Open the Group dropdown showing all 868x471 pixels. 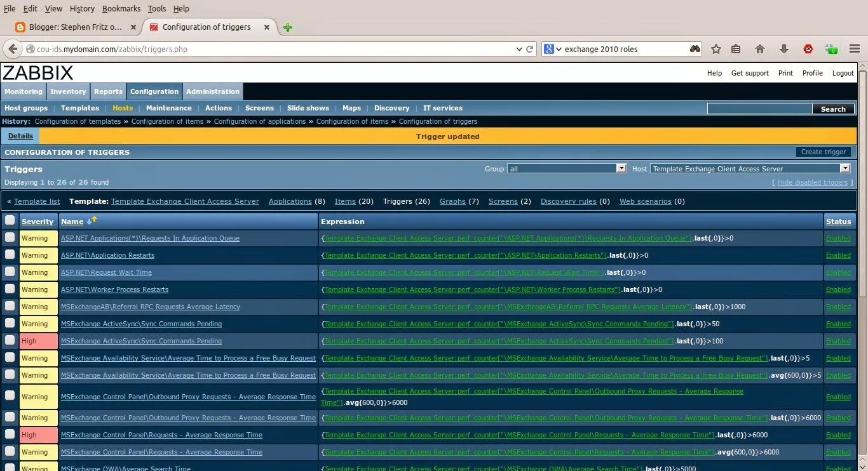click(567, 169)
